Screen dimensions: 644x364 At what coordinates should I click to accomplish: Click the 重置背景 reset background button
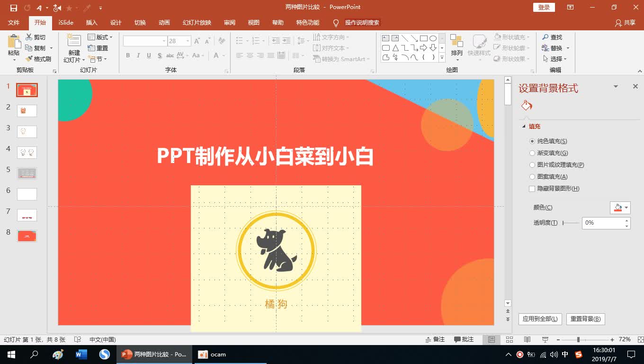(x=585, y=319)
